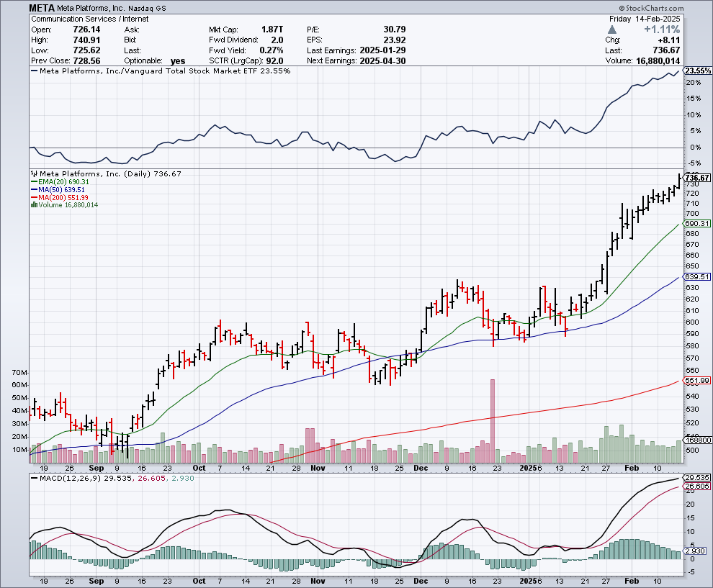Click the Volume 16,880,014 legend entry
This screenshot has height=588, width=713.
[x=64, y=205]
